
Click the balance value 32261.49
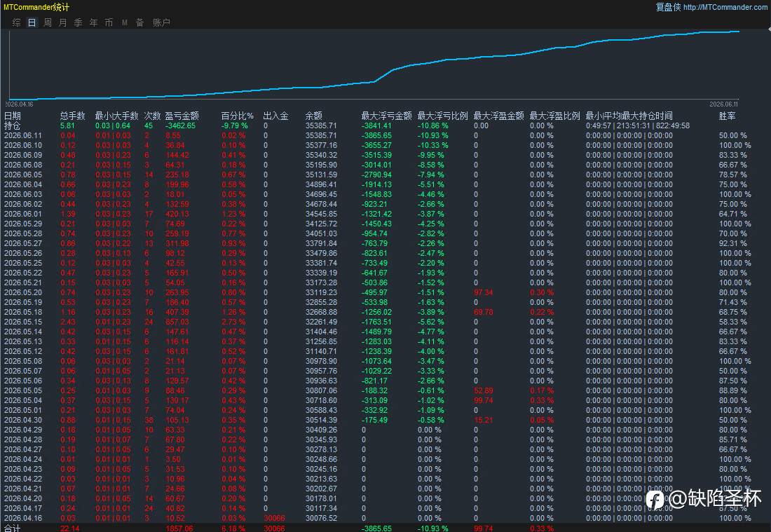[x=321, y=322]
